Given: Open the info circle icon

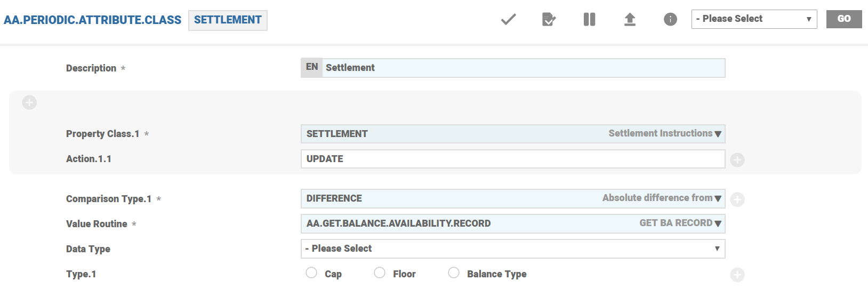Looking at the screenshot, I should (670, 20).
